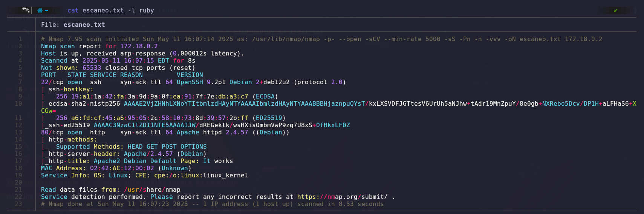Image resolution: width=644 pixels, height=214 pixels.
Task: Click the 'PORT' column header
Action: [x=49, y=75]
